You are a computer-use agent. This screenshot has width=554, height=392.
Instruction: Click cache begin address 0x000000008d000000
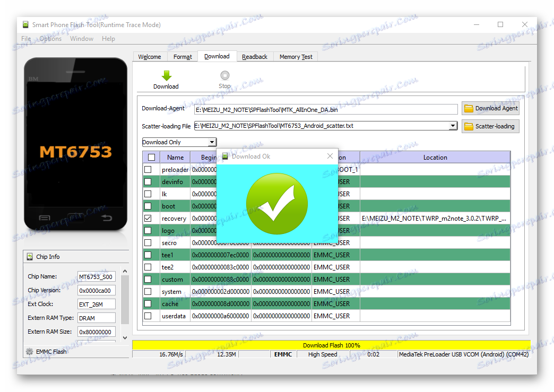tap(221, 304)
